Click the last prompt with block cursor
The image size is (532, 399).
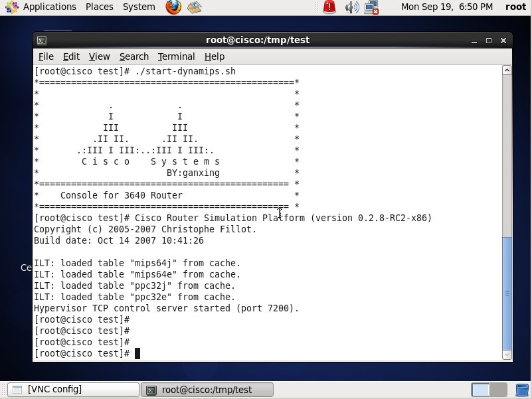click(x=87, y=354)
